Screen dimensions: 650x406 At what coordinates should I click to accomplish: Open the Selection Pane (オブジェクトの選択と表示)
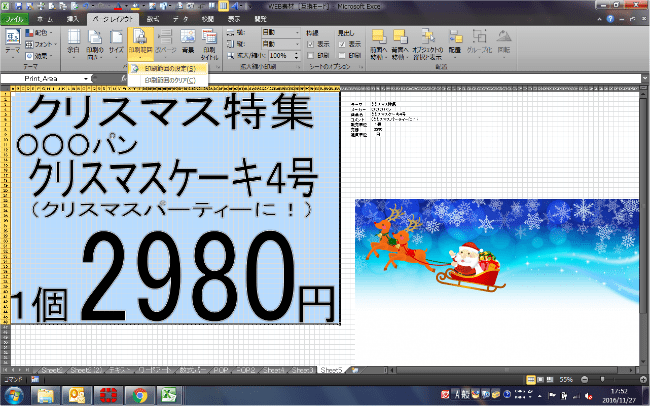[x=428, y=44]
